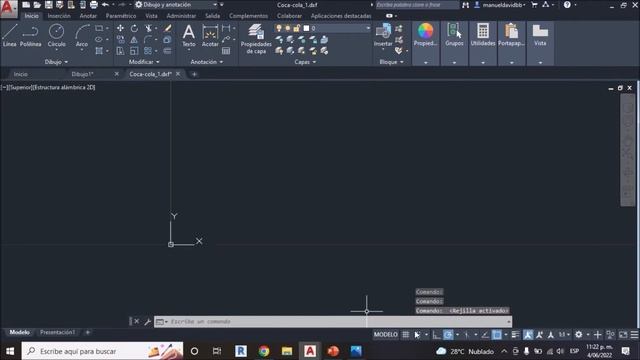This screenshot has width=640, height=360.
Task: Select the Fillet (Empalme) tool
Action: [148, 40]
